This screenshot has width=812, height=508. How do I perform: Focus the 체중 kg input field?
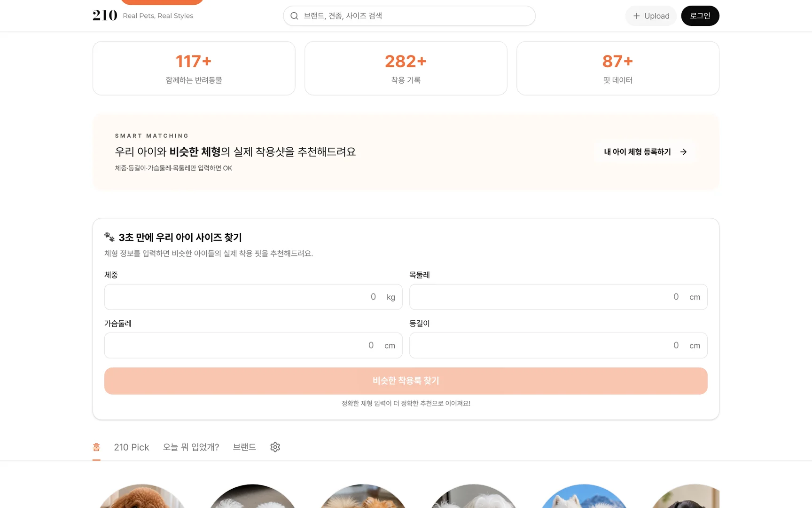[253, 297]
